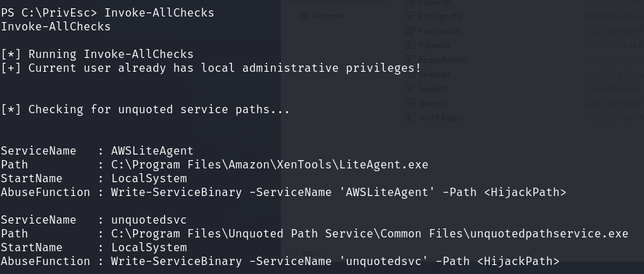Click the typed Invoke-AllChecks command after the prompt
Screen dimensions: 644x274
pyautogui.click(x=159, y=12)
